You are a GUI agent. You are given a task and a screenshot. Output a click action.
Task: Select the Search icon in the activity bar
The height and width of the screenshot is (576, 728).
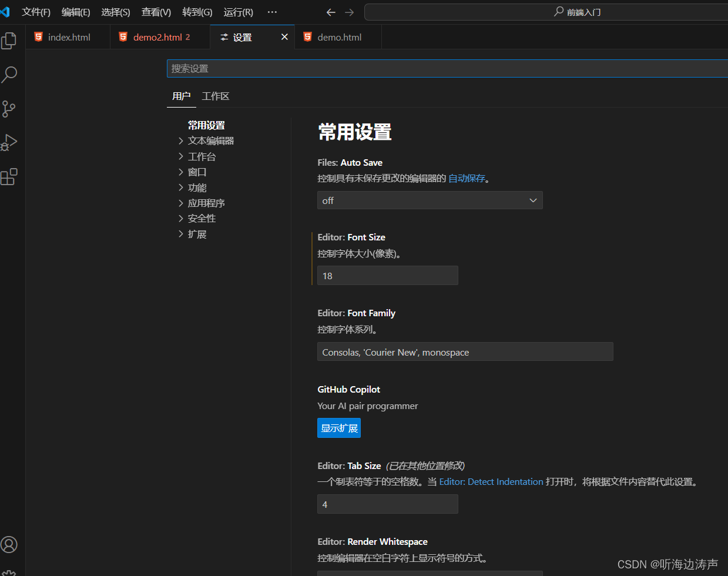pos(9,75)
